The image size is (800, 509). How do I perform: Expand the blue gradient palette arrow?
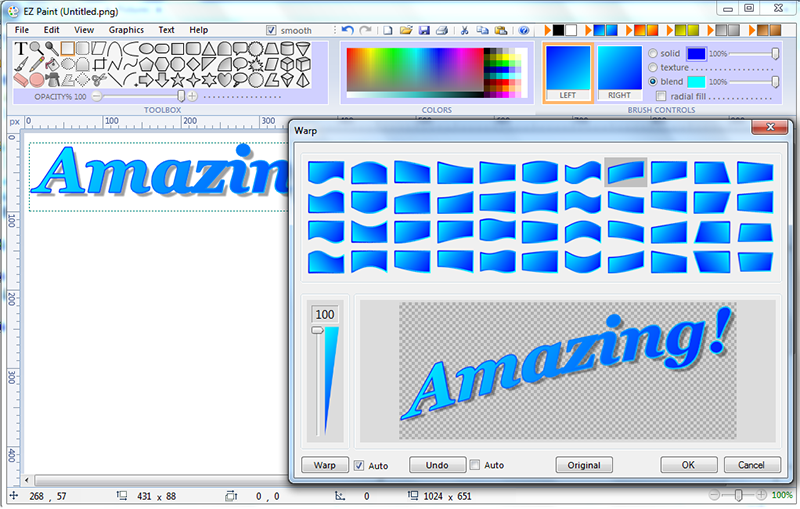588,30
